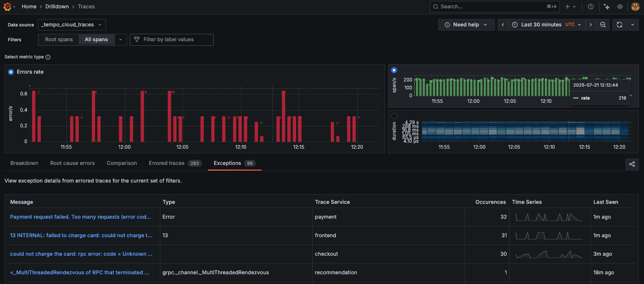Open the help question mark icon
Screen dimensions: 644x284
pos(591,6)
